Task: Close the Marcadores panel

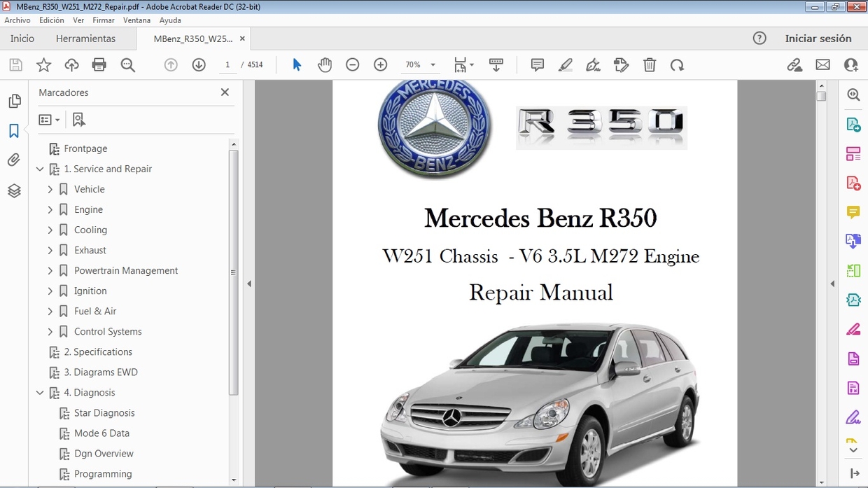Action: pyautogui.click(x=225, y=92)
